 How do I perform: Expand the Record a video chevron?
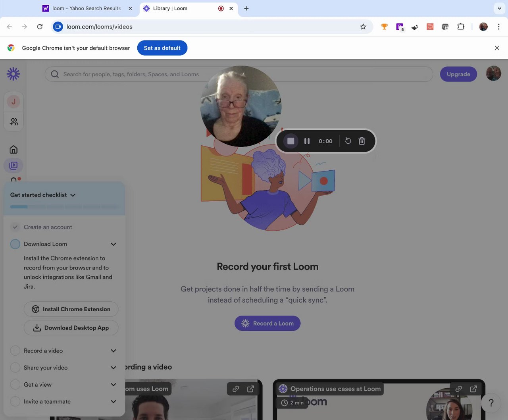(x=114, y=351)
